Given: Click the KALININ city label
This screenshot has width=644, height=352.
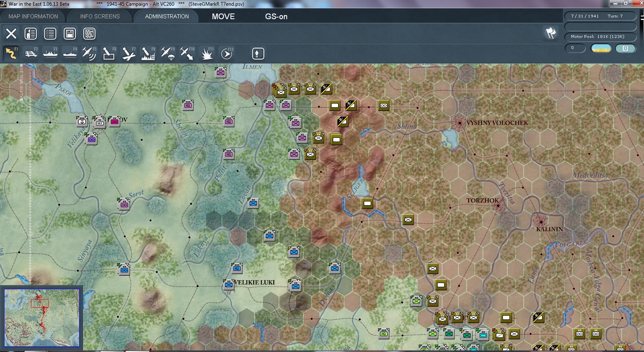Looking at the screenshot, I should pyautogui.click(x=549, y=229).
